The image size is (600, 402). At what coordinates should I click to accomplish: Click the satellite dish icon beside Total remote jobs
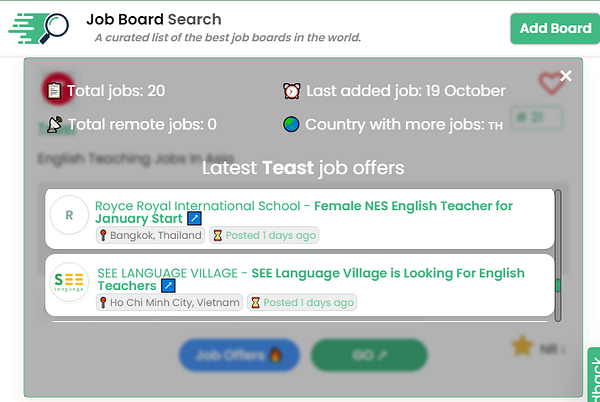pyautogui.click(x=55, y=125)
